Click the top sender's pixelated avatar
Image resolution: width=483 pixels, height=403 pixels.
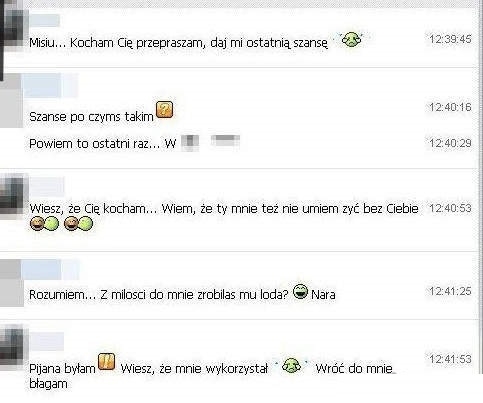pyautogui.click(x=14, y=28)
